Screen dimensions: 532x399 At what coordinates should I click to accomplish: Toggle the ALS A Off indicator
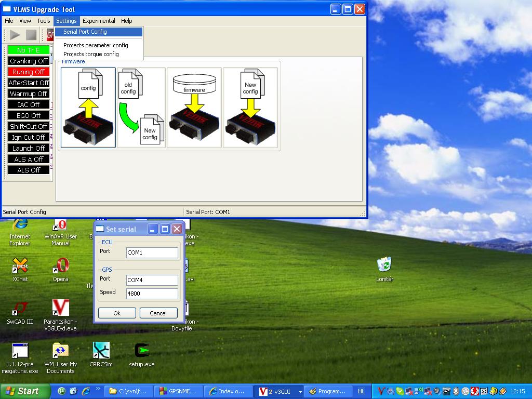point(29,159)
